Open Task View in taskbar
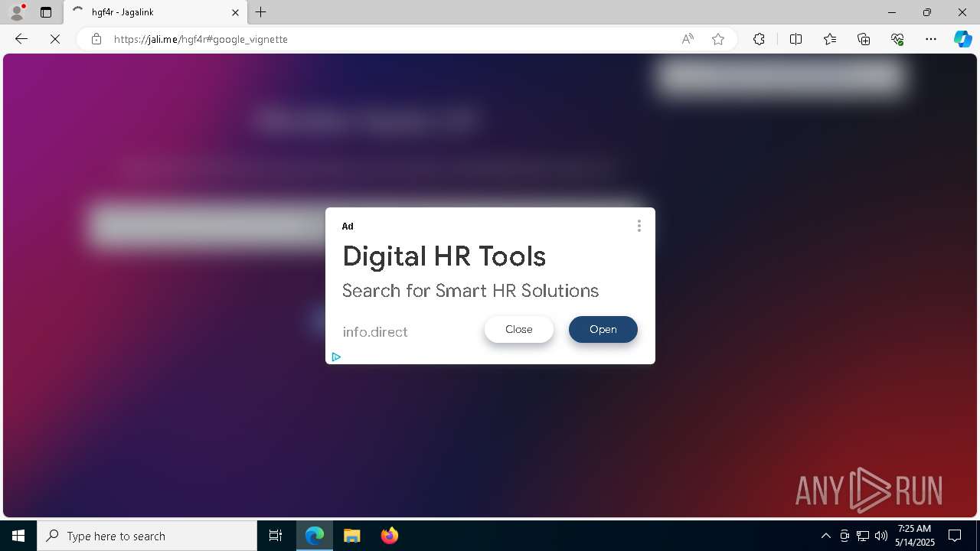The height and width of the screenshot is (551, 980). pyautogui.click(x=276, y=536)
